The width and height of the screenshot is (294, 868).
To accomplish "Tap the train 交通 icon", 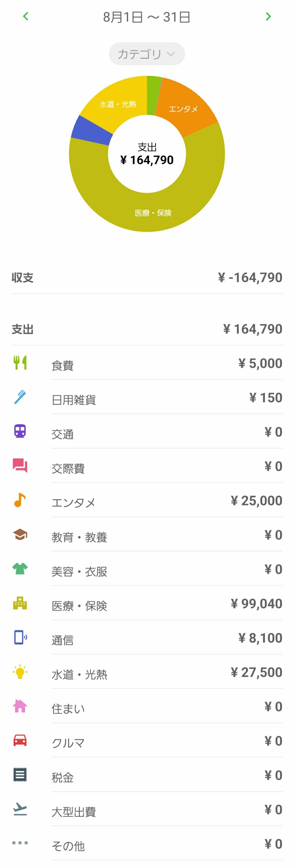I will coord(20,432).
